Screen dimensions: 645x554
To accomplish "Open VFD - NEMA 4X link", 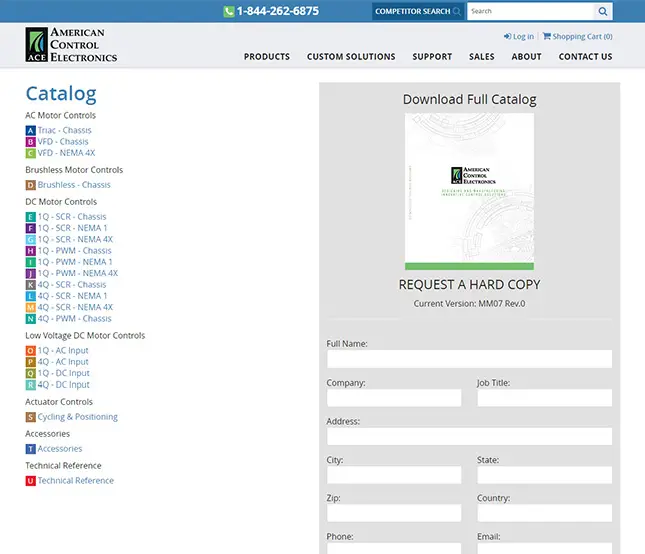I will (66, 153).
